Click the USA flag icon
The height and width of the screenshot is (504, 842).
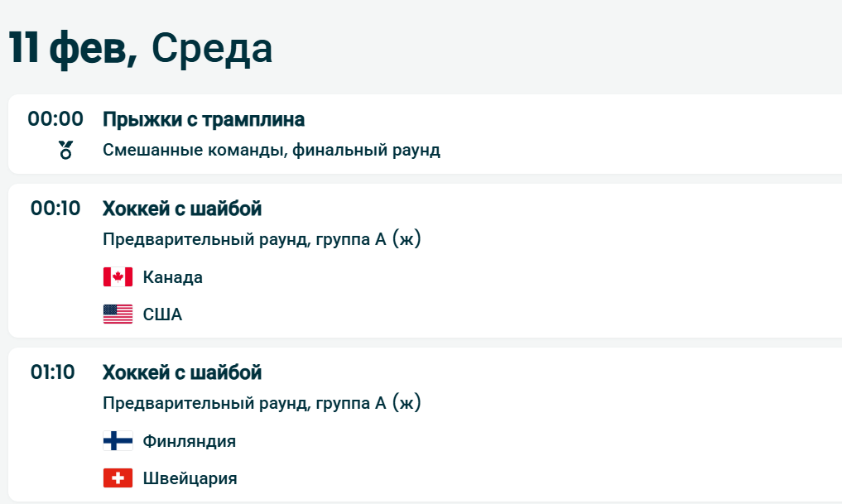tap(118, 314)
